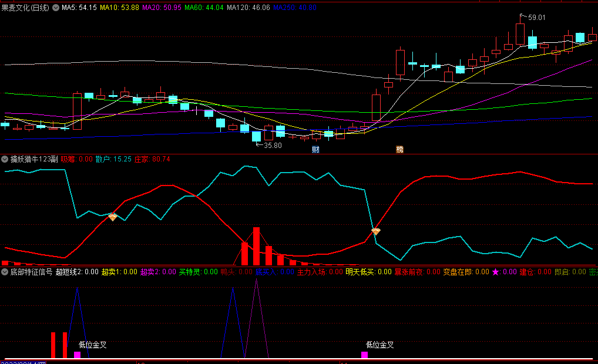Image resolution: width=598 pixels, height=364 pixels.
Task: Select the MA10: 53.88 label
Action: click(119, 8)
